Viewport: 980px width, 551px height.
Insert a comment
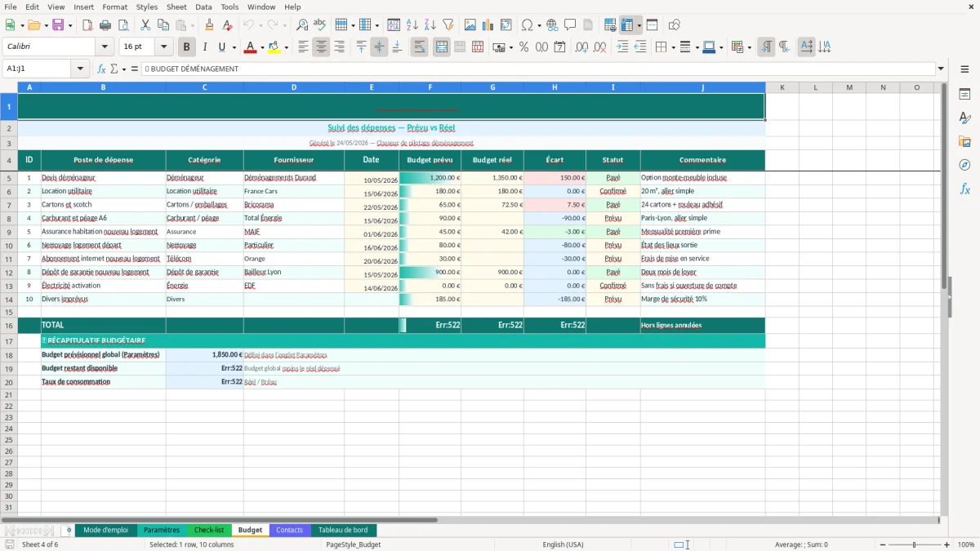571,25
